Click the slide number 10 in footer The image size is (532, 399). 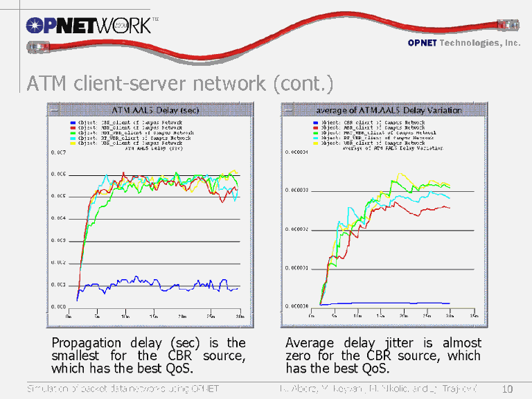(507, 389)
